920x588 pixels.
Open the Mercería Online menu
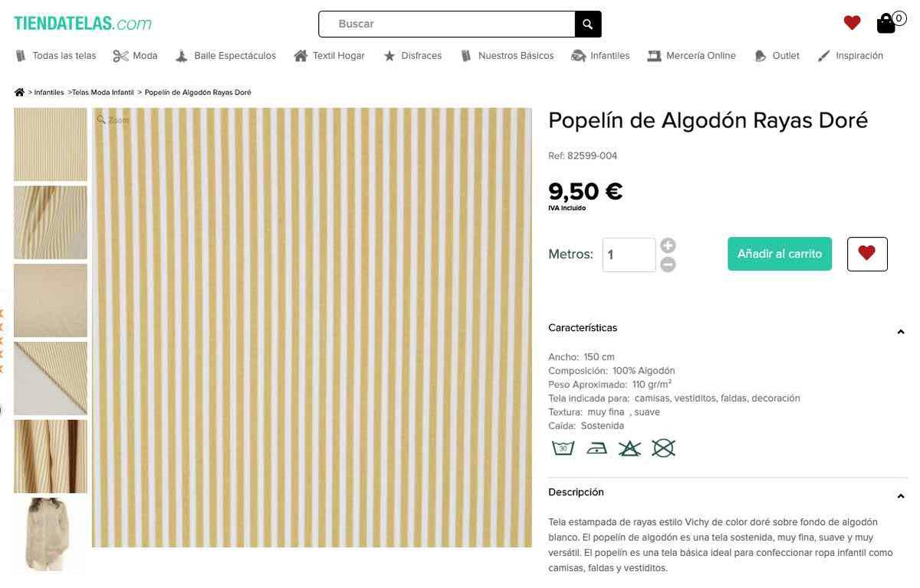click(x=692, y=56)
